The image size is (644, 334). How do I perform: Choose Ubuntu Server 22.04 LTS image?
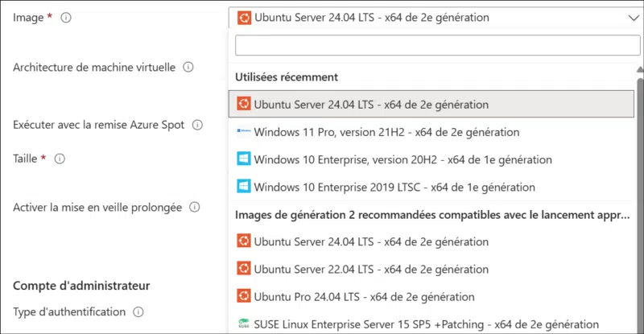371,269
